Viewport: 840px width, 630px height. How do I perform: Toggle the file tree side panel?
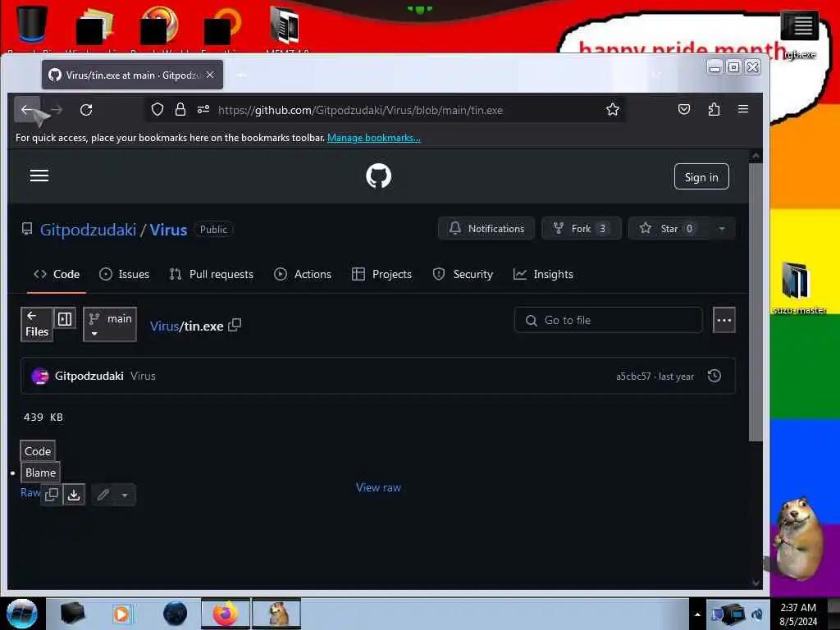(65, 319)
